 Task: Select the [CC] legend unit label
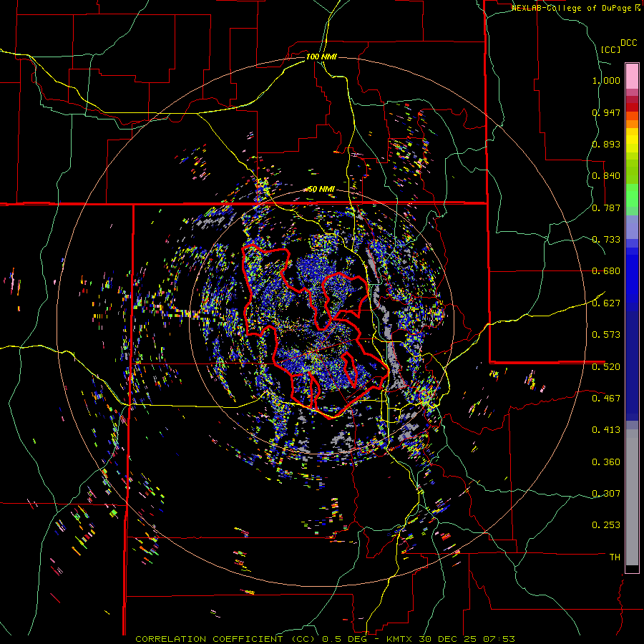pyautogui.click(x=610, y=49)
